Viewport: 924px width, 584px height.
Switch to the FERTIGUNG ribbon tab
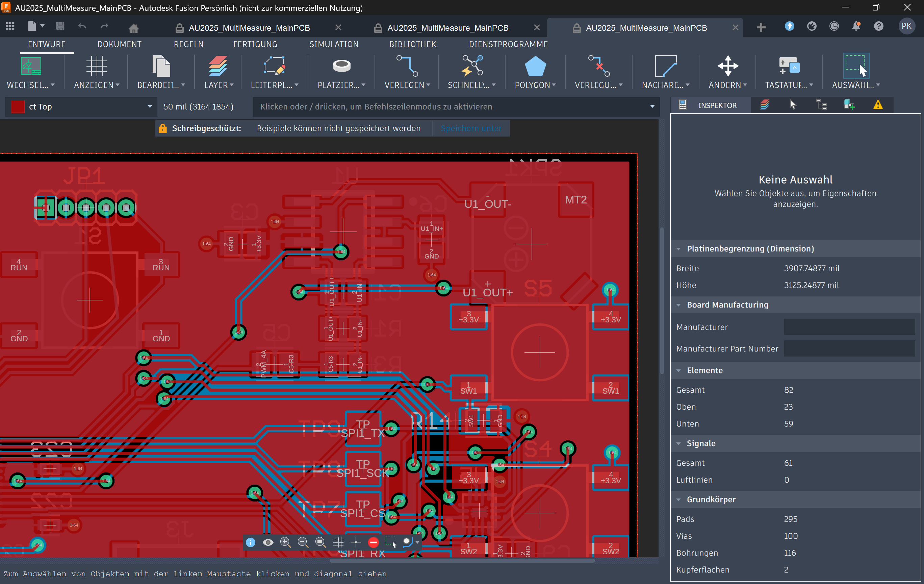[x=255, y=44]
